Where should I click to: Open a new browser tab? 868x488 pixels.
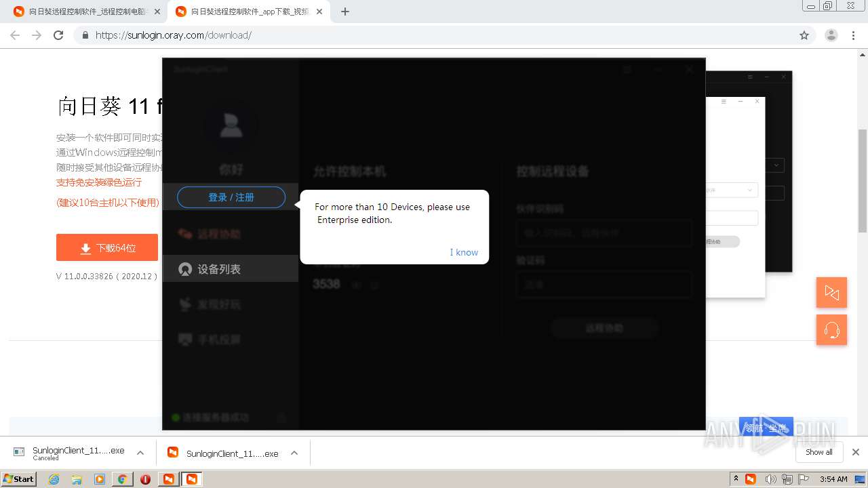coord(345,12)
